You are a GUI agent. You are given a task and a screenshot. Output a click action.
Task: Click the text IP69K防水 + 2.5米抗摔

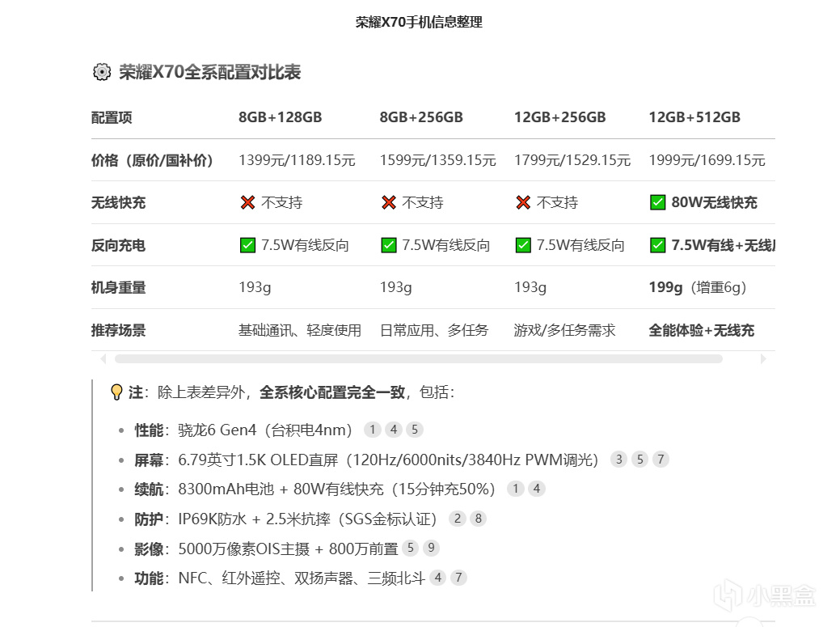coord(255,519)
